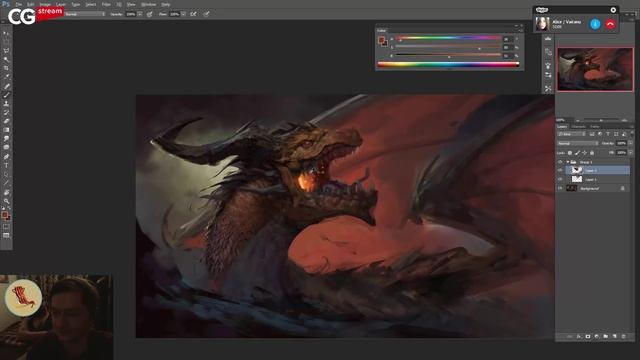Viewport: 640px width, 360px height.
Task: Select the Crop tool
Action: click(x=6, y=68)
